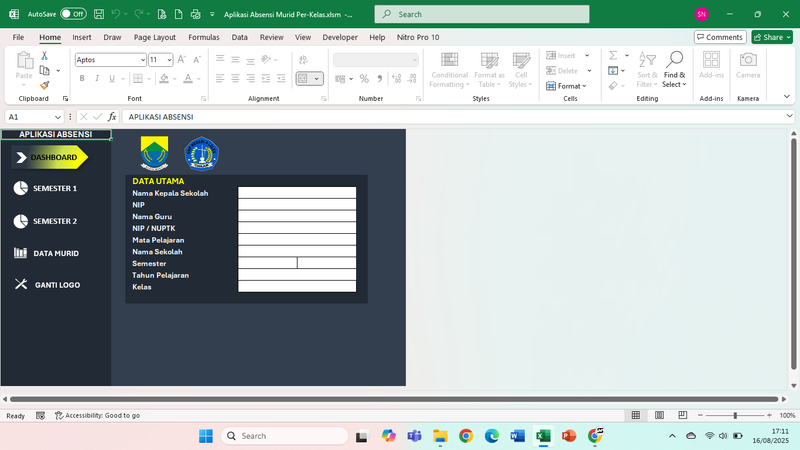
Task: Click the Find & Select magnifier icon
Action: (675, 60)
